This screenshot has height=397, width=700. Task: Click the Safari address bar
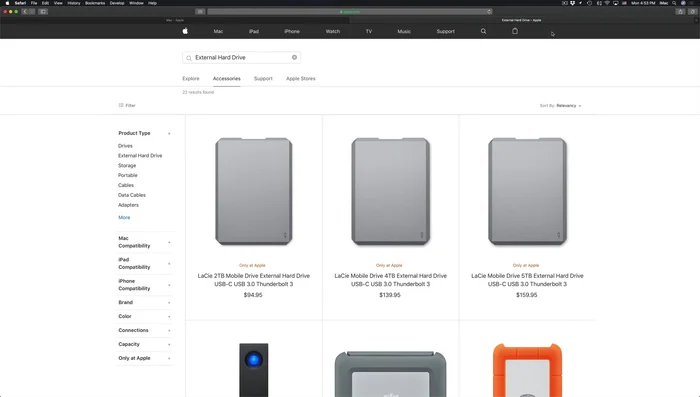tap(350, 12)
